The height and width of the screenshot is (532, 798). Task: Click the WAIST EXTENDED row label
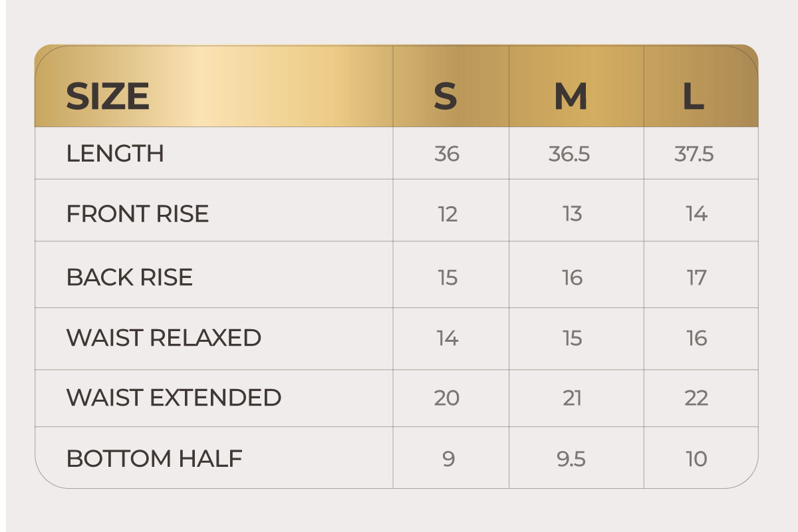[x=174, y=398]
